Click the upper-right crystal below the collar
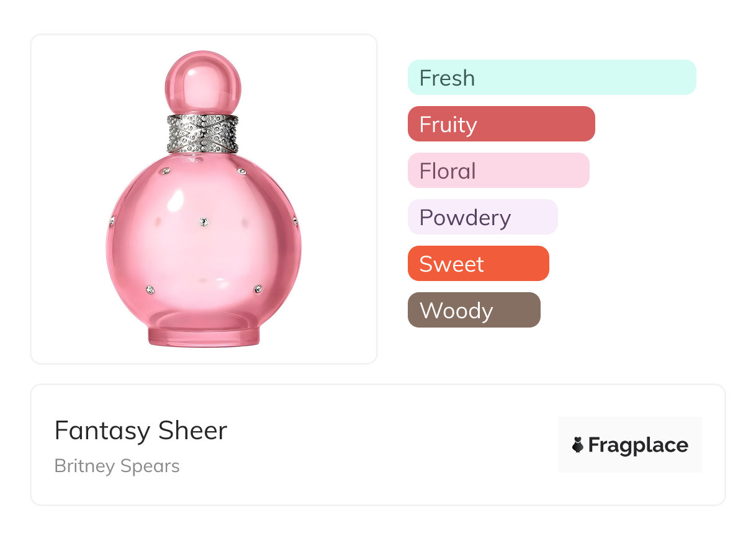756x536 pixels. [241, 171]
